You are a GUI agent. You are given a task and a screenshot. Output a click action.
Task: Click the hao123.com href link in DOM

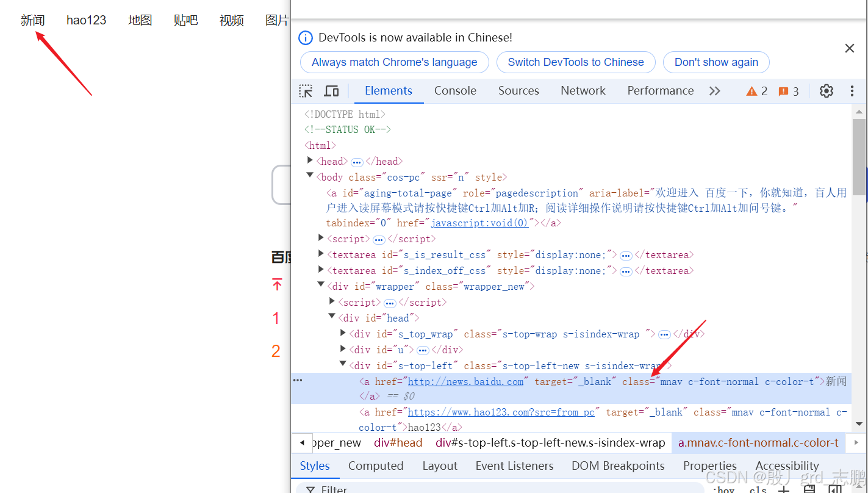click(501, 412)
